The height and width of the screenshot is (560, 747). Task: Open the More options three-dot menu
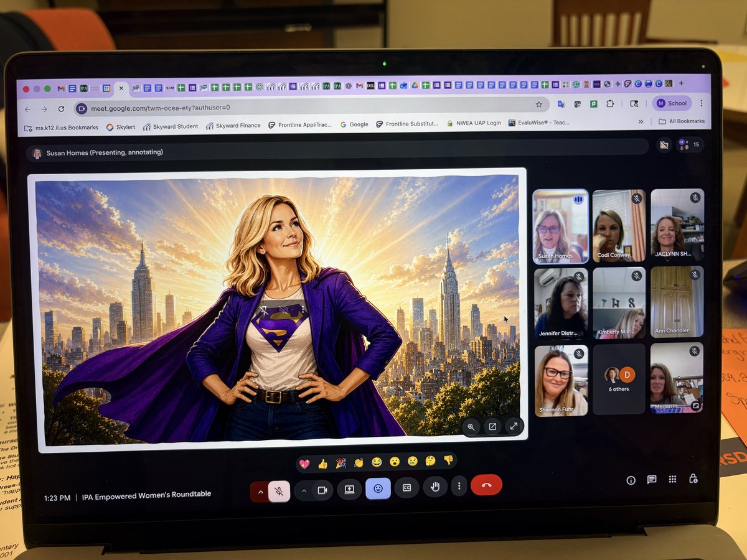tap(459, 486)
